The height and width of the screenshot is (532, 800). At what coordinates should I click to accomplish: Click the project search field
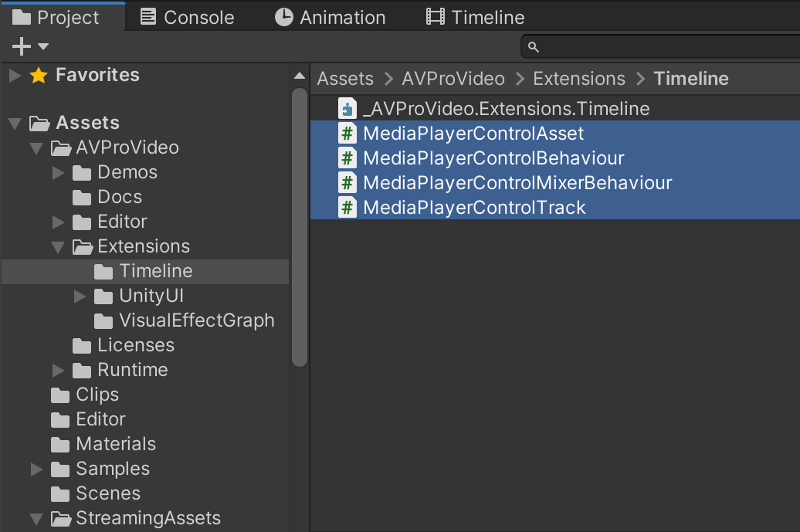(661, 47)
